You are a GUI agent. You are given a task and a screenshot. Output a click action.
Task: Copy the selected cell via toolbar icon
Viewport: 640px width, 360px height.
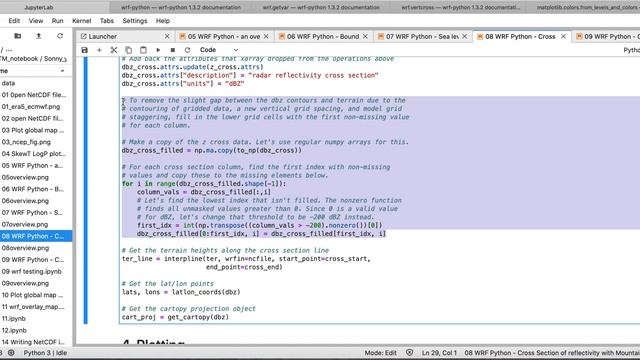(x=129, y=50)
